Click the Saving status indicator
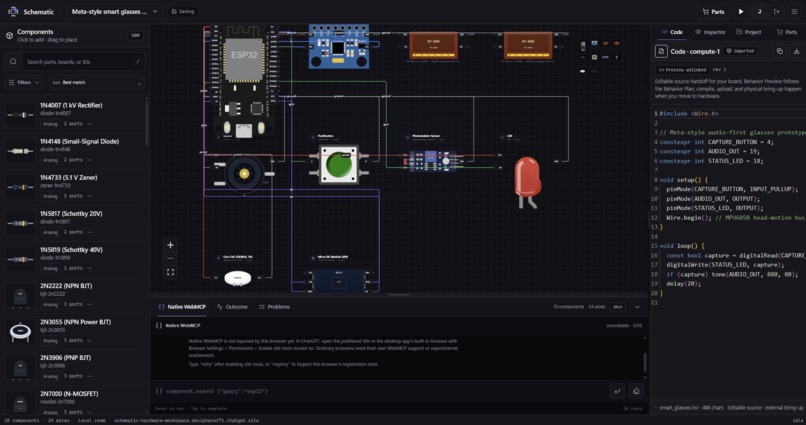 pyautogui.click(x=183, y=11)
